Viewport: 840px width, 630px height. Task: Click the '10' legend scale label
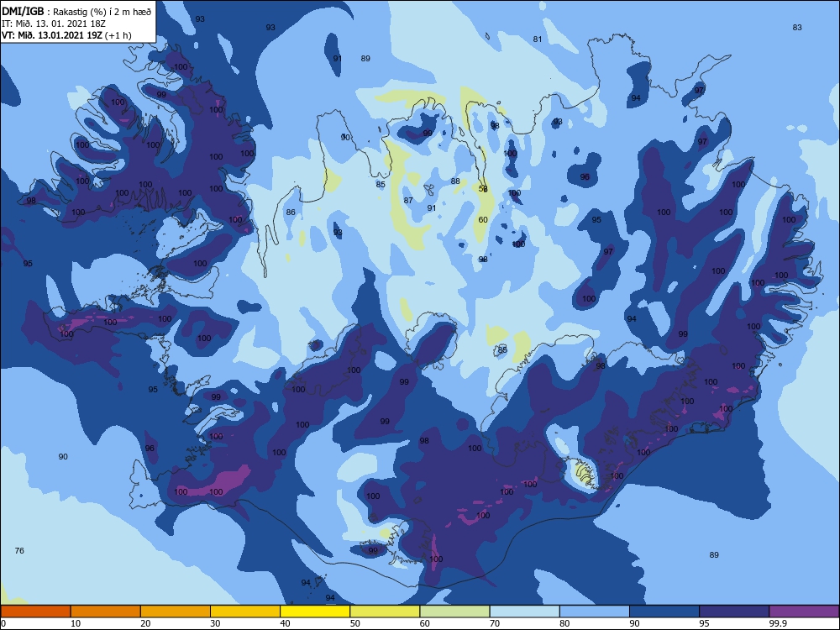coord(76,623)
